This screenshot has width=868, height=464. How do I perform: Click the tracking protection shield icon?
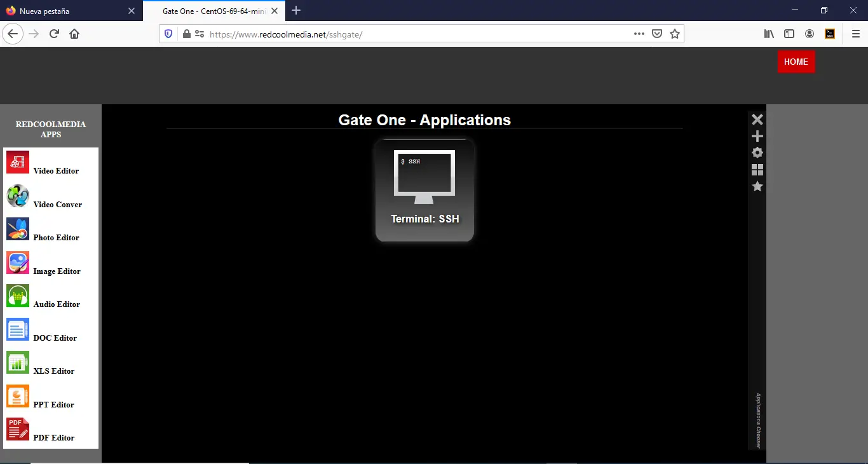click(168, 34)
